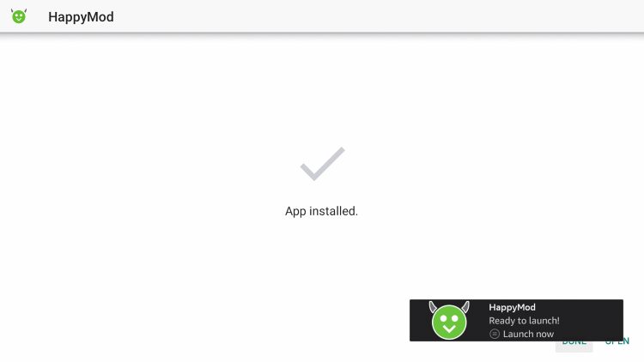
Task: Click the App installed. confirmation text
Action: [322, 211]
